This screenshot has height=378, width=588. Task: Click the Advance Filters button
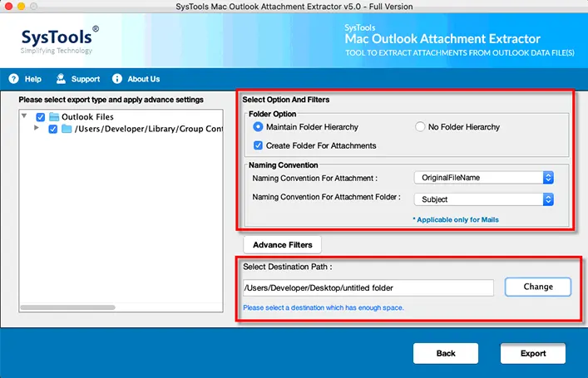[x=283, y=244]
